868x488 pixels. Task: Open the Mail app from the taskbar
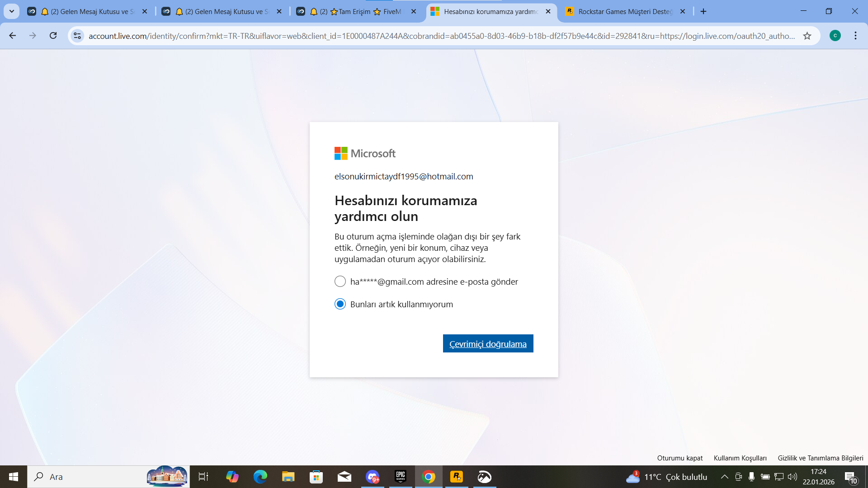pyautogui.click(x=344, y=477)
